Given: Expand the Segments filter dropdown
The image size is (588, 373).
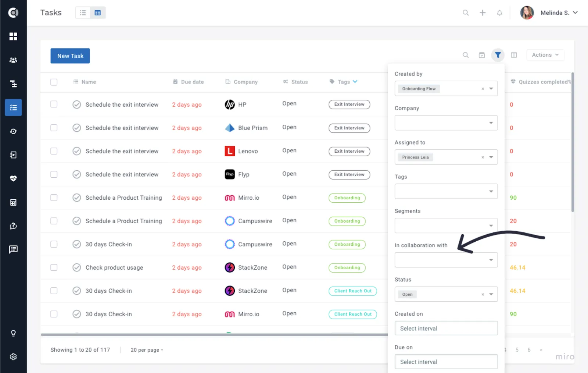Looking at the screenshot, I should point(491,225).
